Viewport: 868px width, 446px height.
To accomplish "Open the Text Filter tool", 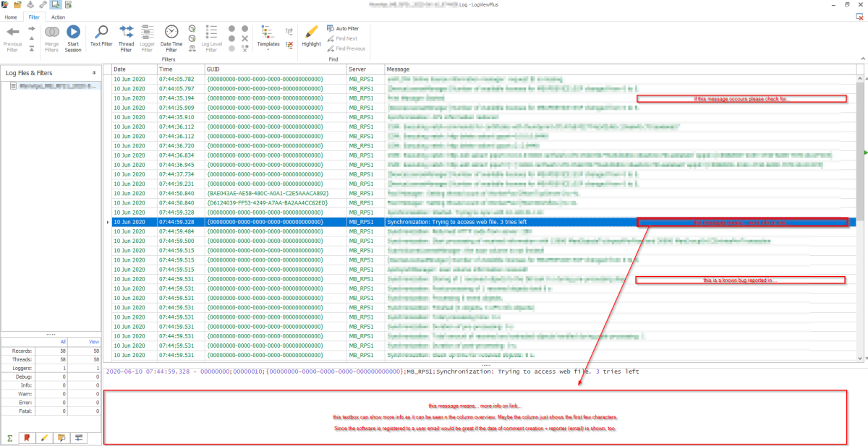I will click(x=101, y=38).
